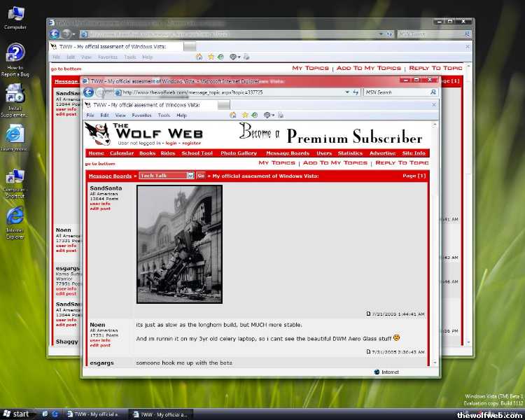Click the Photo Gallery nav link

pos(239,153)
